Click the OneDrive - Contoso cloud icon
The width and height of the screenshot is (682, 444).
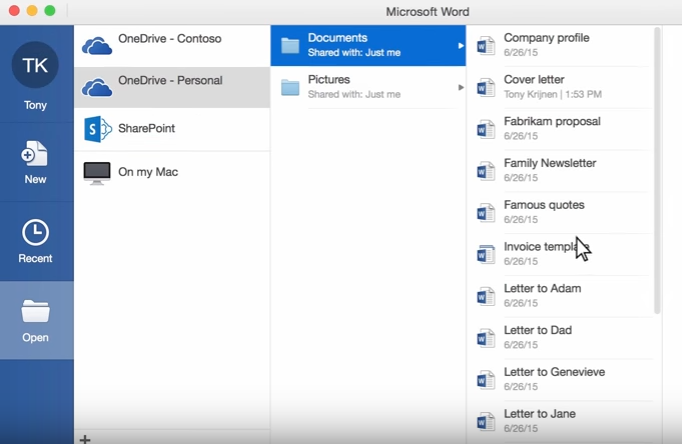pyautogui.click(x=97, y=45)
